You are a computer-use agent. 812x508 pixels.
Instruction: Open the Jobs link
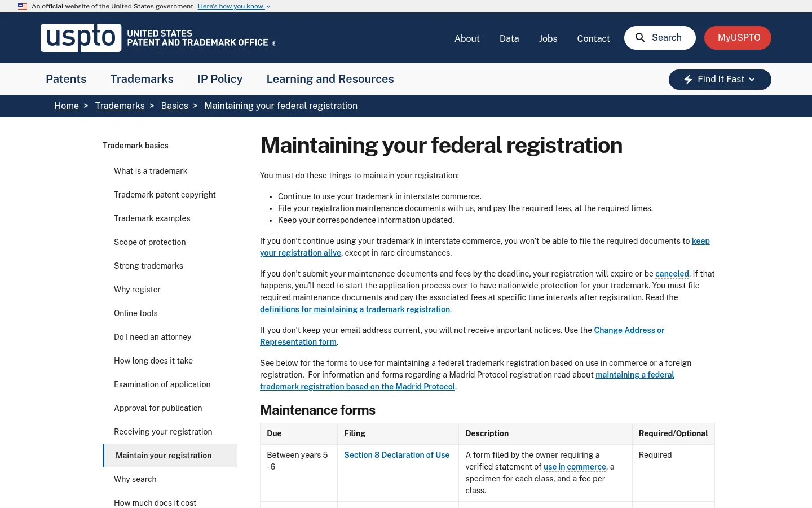click(548, 38)
